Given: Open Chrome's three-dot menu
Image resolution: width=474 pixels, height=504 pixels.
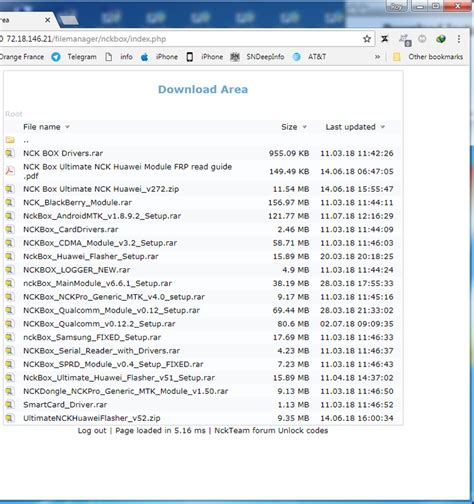Looking at the screenshot, I should pyautogui.click(x=459, y=39).
